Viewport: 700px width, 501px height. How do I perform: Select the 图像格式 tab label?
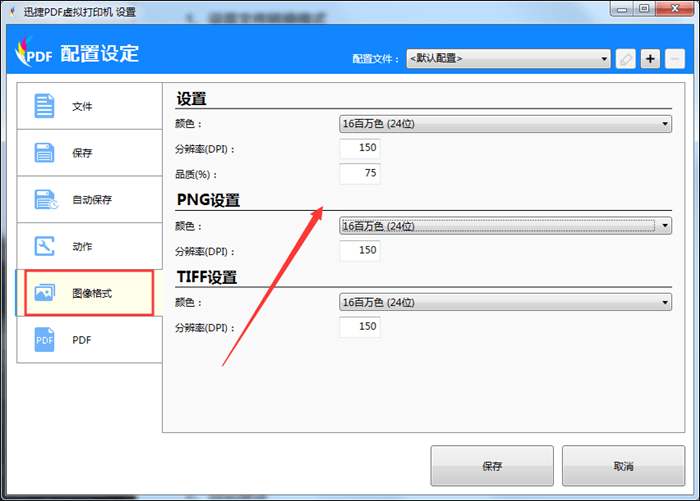click(x=92, y=293)
